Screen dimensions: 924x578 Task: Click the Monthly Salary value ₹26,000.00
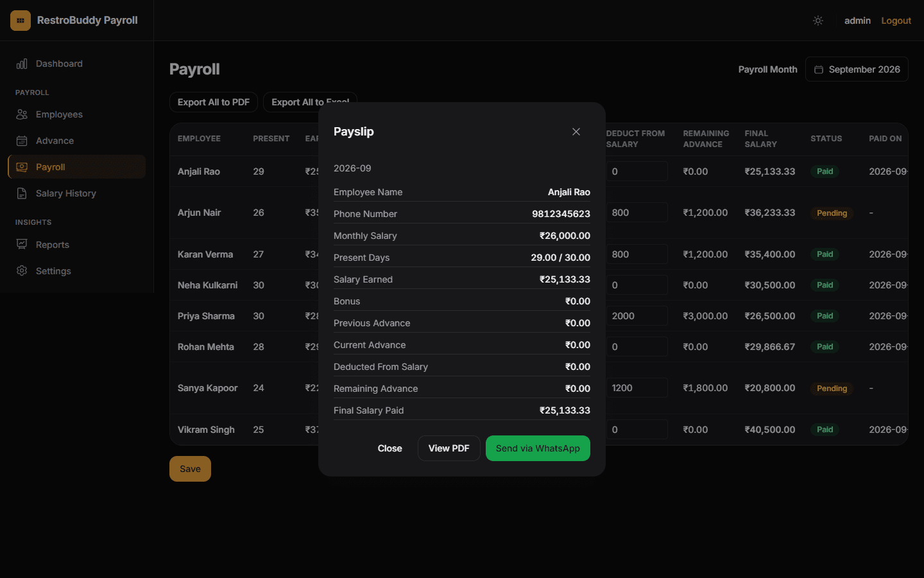(x=565, y=236)
